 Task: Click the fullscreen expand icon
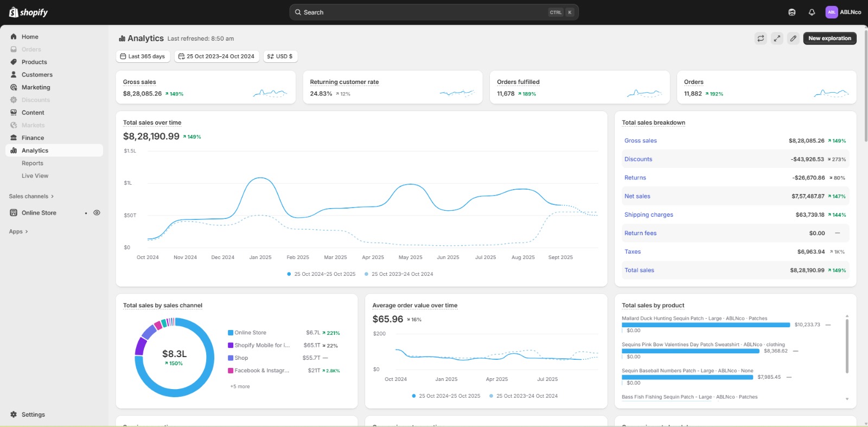coord(777,38)
